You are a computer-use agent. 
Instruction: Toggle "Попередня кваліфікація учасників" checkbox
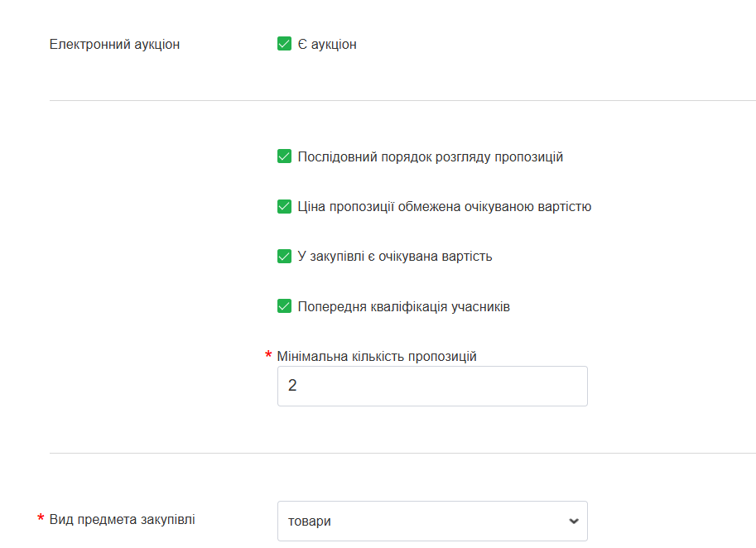click(x=284, y=306)
